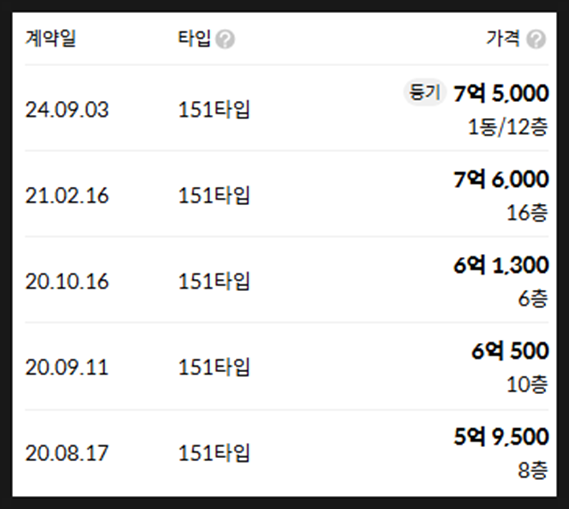This screenshot has width=569, height=509.
Task: Click the 등기 badge on first row
Action: pos(424,92)
